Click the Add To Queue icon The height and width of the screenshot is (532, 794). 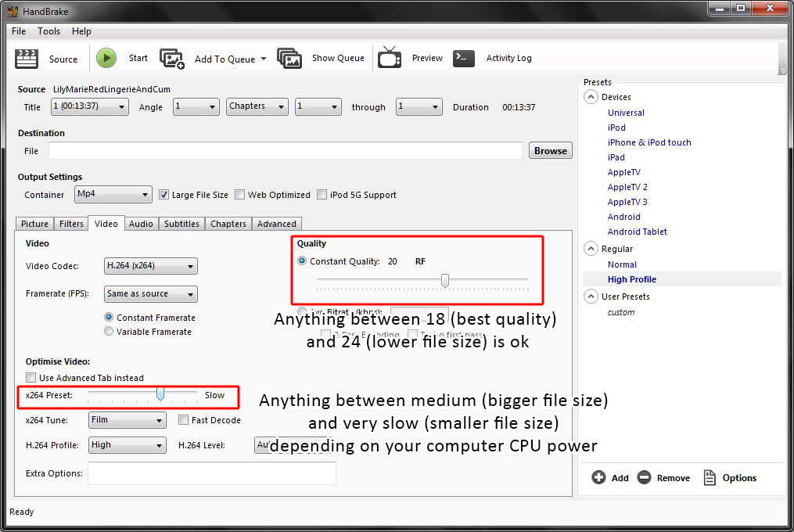(172, 59)
